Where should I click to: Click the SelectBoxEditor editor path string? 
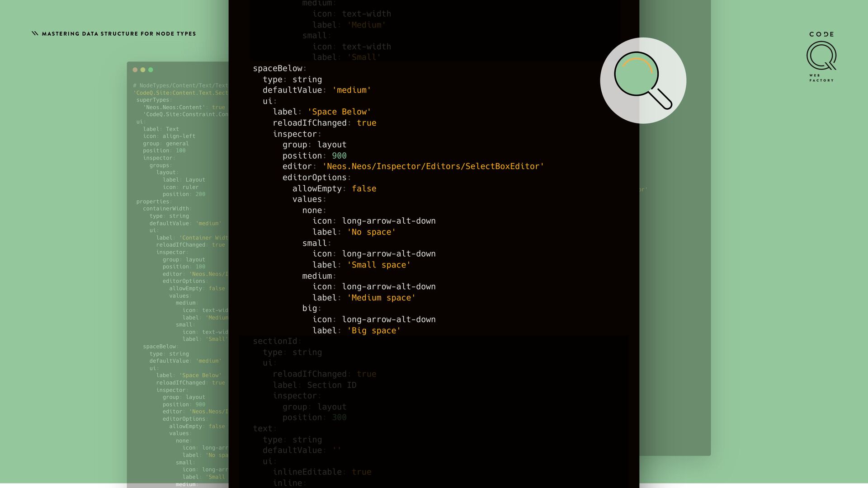click(433, 166)
